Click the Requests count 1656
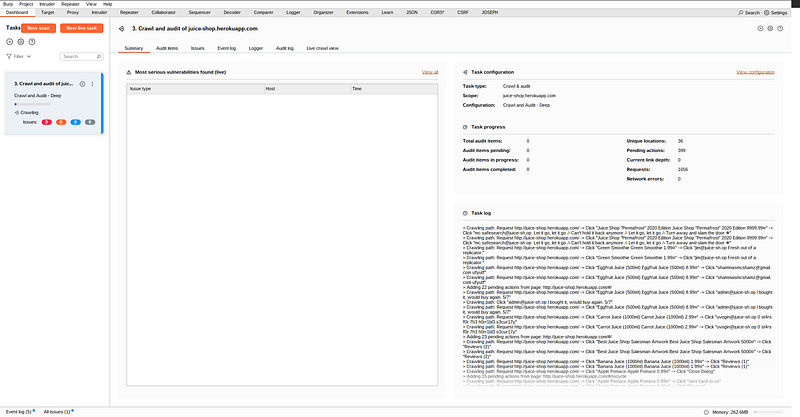Image resolution: width=800 pixels, height=417 pixels. [x=683, y=169]
